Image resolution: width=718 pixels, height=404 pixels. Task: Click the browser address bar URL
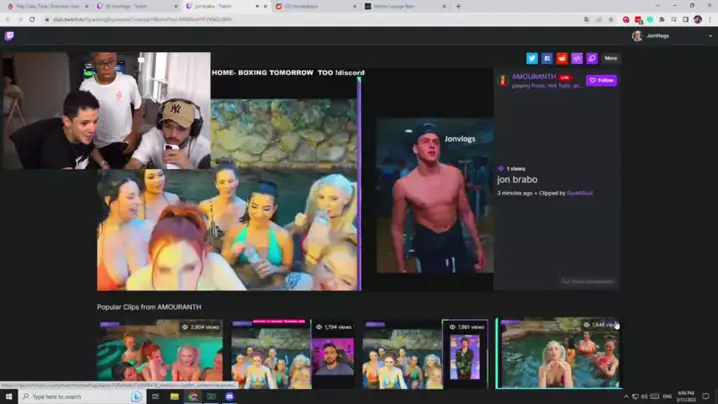[x=143, y=20]
